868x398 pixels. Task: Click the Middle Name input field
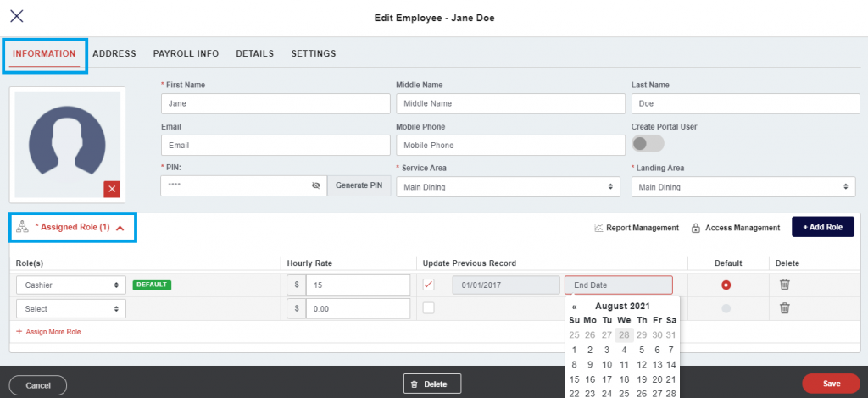click(510, 103)
